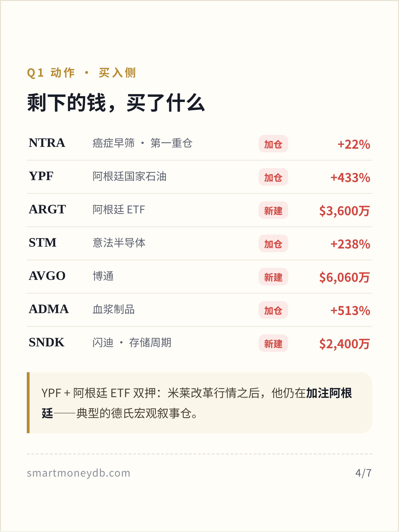
Task: Click the $6,060万 amount
Action: [344, 277]
